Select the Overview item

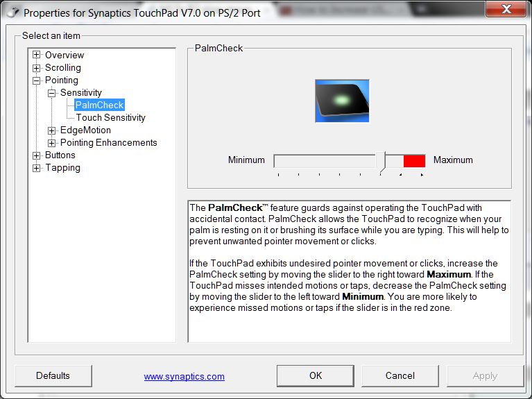65,55
